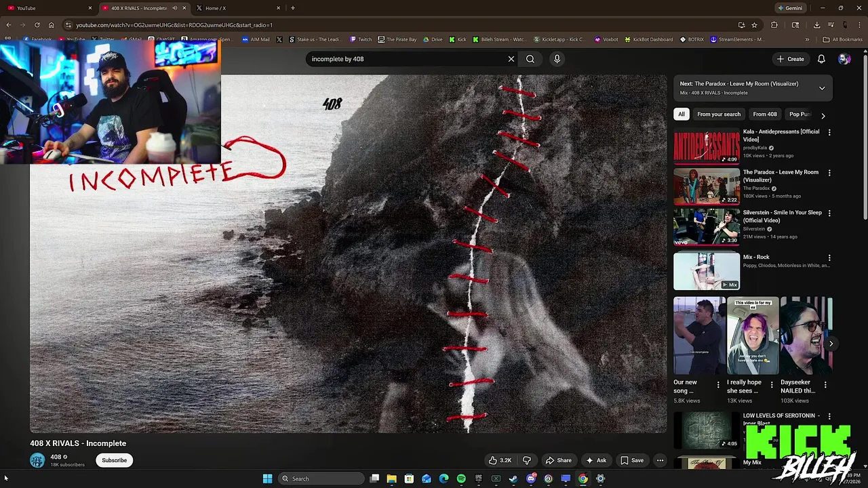The width and height of the screenshot is (868, 488).
Task: Open Epic Games Launcher from taskbar
Action: [x=479, y=479]
